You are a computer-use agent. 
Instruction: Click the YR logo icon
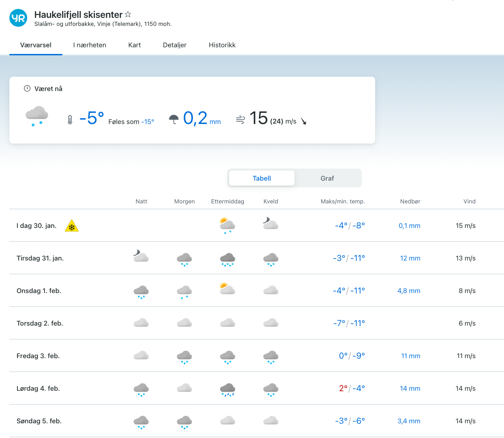[18, 18]
